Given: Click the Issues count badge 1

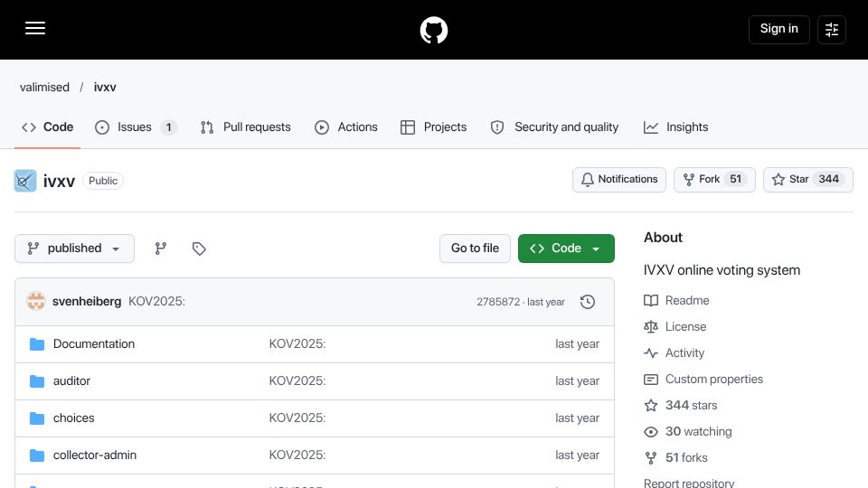Looking at the screenshot, I should 169,127.
